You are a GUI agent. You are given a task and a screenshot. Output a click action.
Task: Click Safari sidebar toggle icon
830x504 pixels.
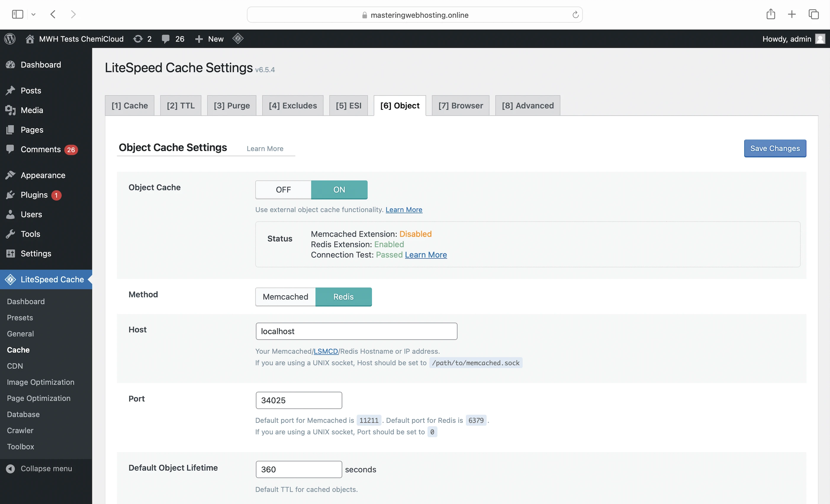17,14
